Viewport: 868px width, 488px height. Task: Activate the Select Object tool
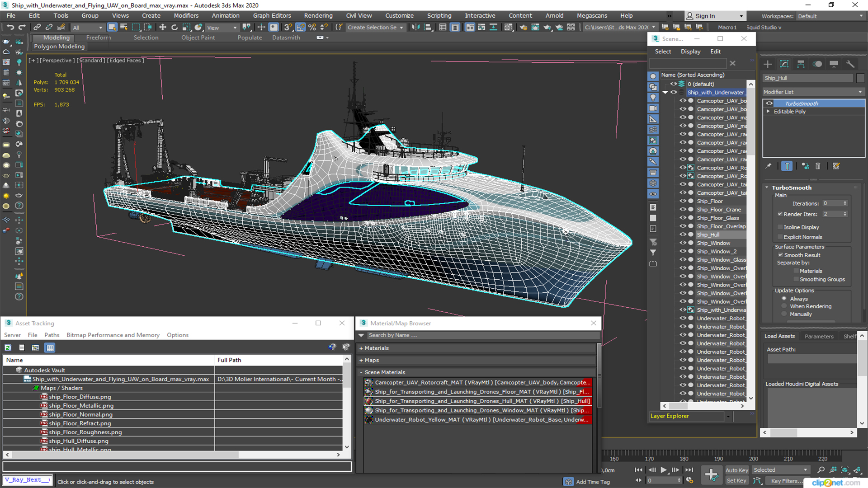112,27
